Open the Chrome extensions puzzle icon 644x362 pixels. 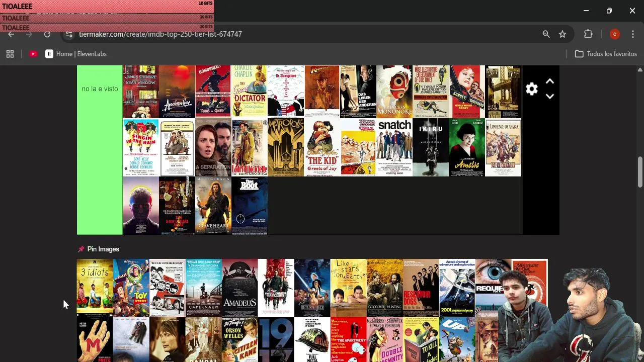(588, 34)
